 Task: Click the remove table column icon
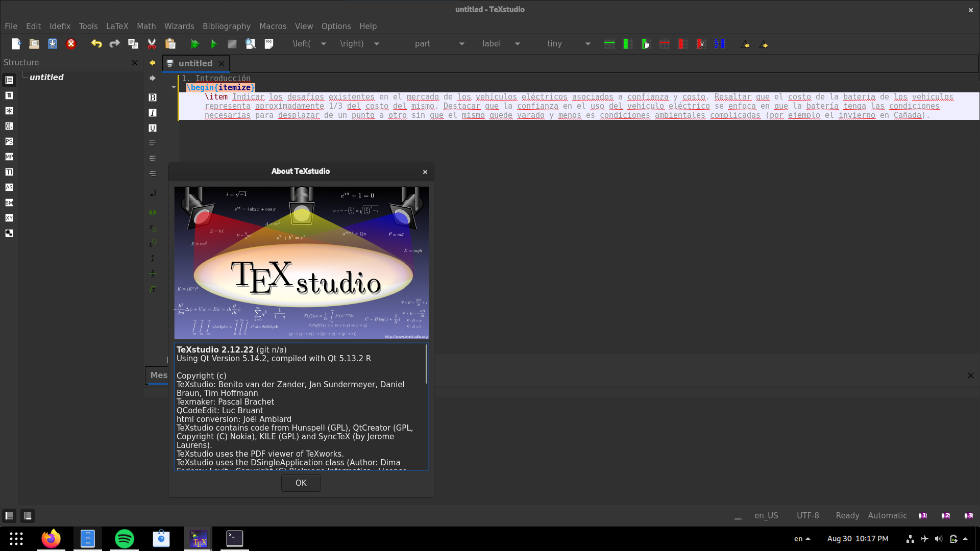[682, 44]
